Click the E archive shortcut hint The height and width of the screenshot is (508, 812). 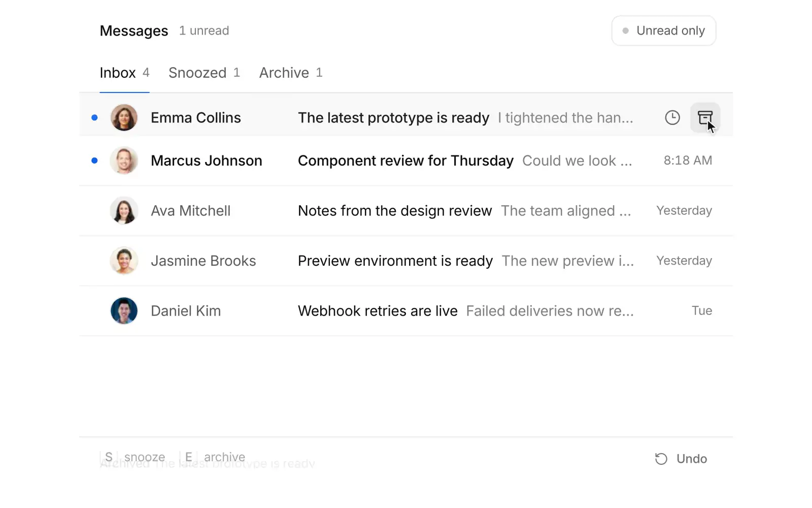point(213,457)
